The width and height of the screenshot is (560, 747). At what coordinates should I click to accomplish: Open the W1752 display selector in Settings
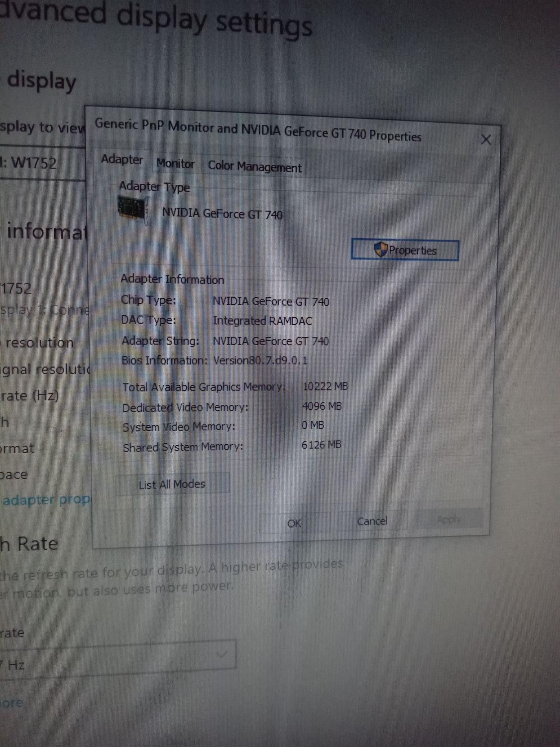(43, 163)
